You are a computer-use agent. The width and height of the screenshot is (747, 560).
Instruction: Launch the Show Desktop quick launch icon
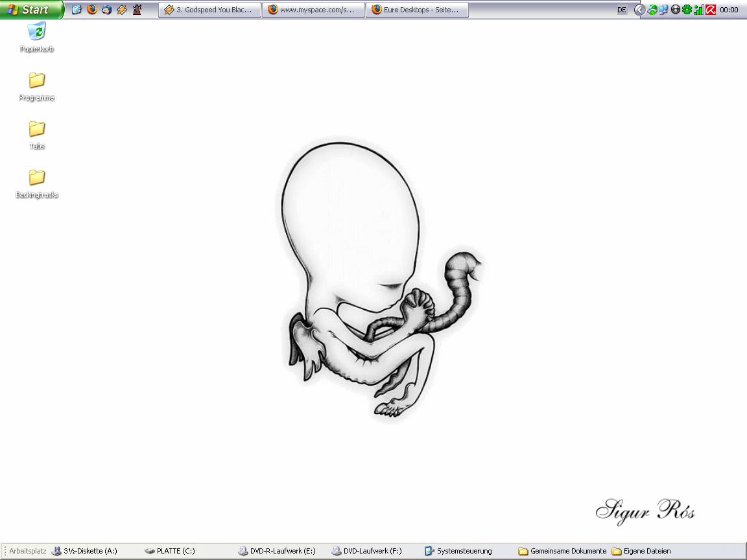point(77,10)
